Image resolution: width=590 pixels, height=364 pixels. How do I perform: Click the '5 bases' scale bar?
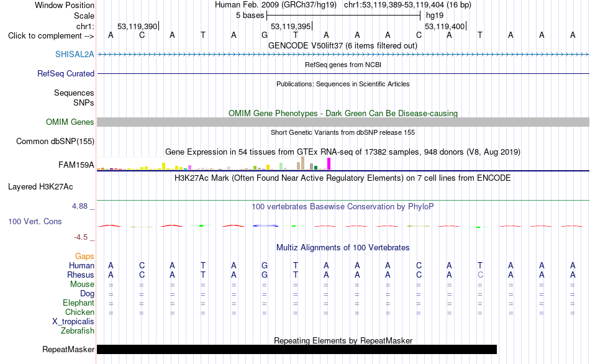343,16
